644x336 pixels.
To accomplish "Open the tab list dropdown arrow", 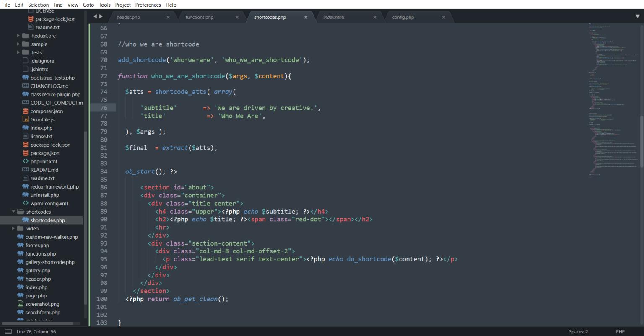I will point(638,16).
